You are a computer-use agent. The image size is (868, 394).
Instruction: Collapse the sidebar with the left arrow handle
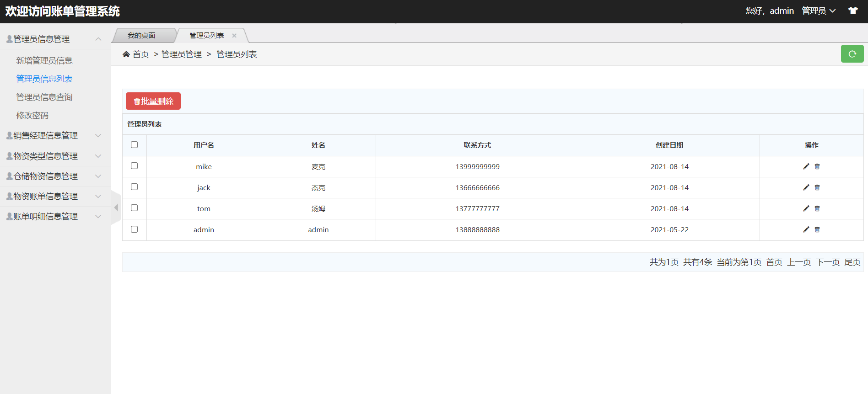point(116,208)
